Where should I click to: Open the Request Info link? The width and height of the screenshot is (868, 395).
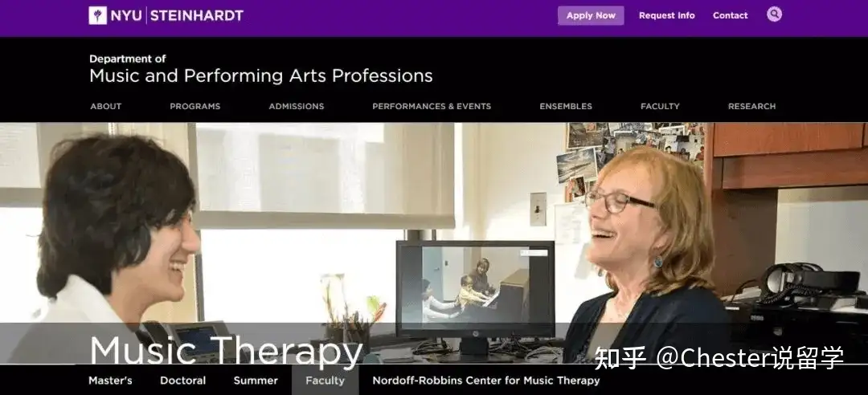click(666, 15)
